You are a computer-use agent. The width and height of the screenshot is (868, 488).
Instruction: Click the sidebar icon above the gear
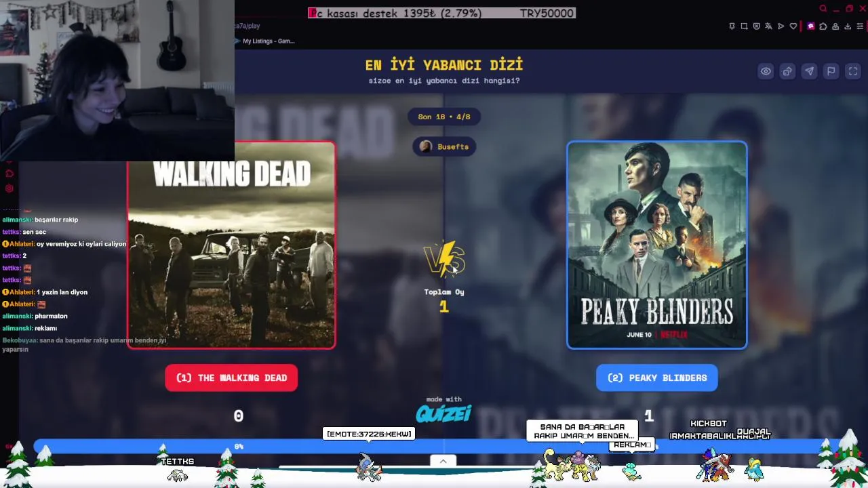[9, 174]
